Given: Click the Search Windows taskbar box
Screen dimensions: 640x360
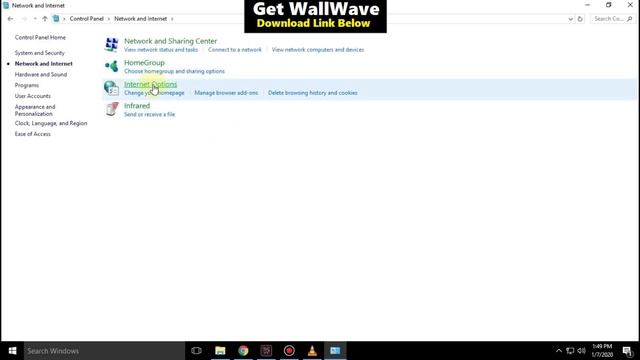Looking at the screenshot, I should coord(104,351).
